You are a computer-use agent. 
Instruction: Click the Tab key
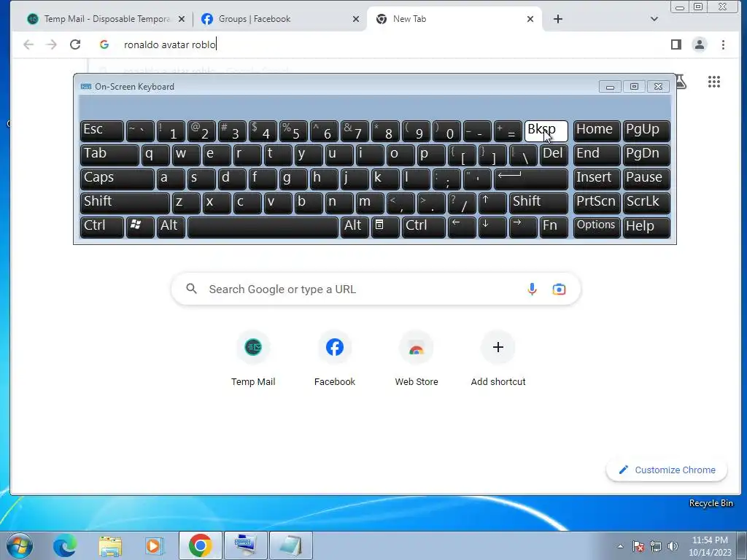(x=109, y=155)
